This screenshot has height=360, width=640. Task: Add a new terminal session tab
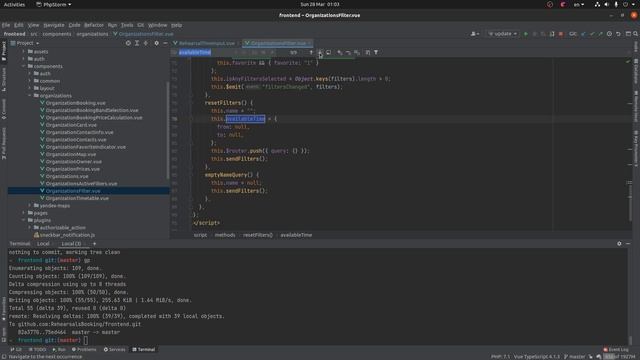tap(94, 244)
